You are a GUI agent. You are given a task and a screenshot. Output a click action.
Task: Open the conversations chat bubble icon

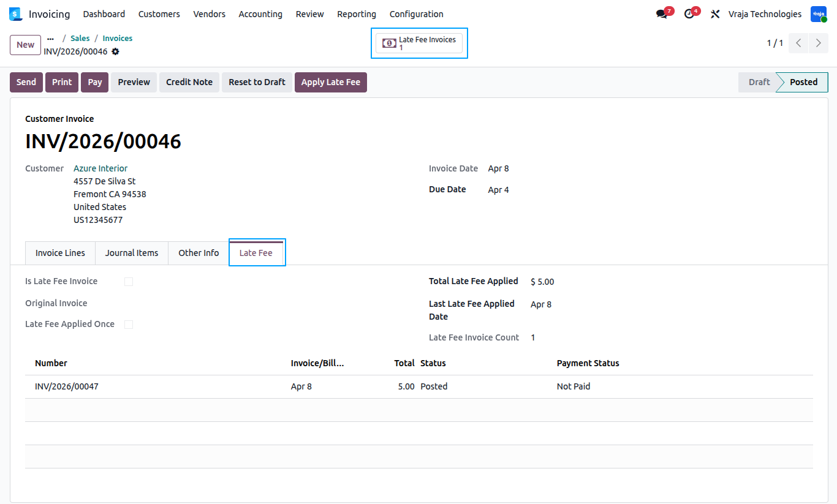[662, 14]
